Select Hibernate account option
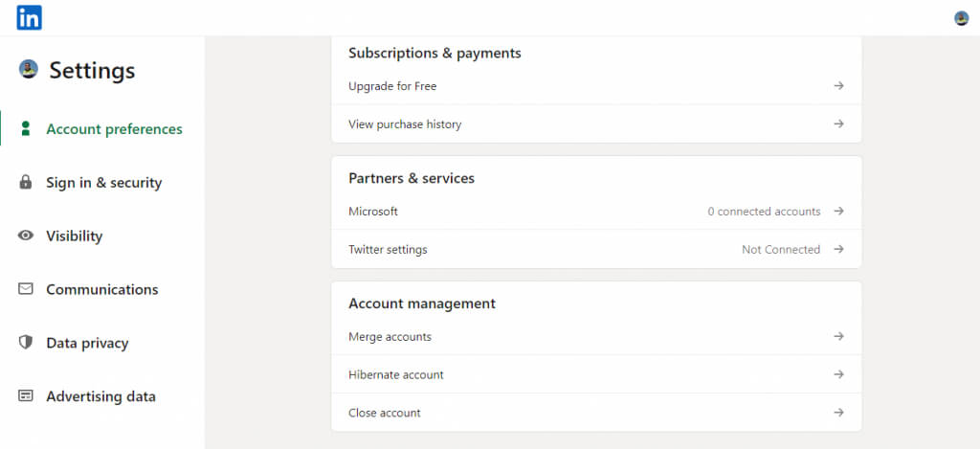The image size is (980, 449). click(396, 375)
